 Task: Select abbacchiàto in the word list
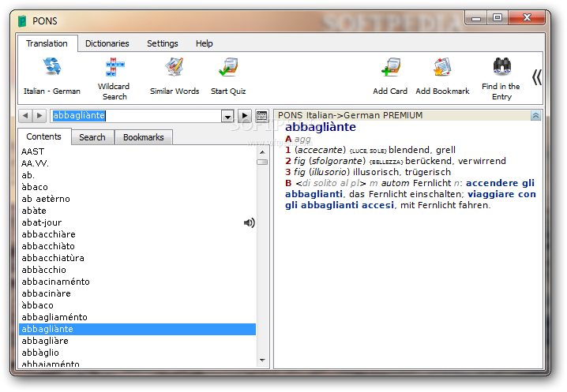click(x=137, y=246)
